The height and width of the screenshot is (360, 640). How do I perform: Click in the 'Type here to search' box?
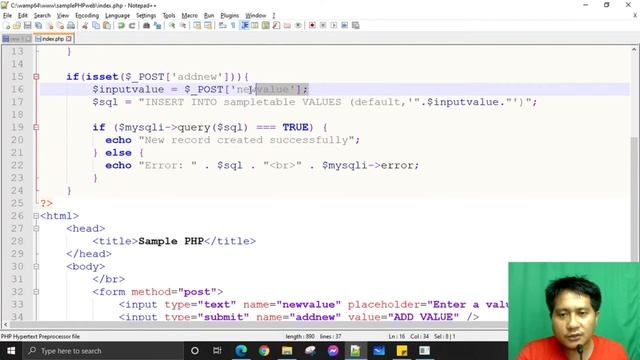click(103, 351)
